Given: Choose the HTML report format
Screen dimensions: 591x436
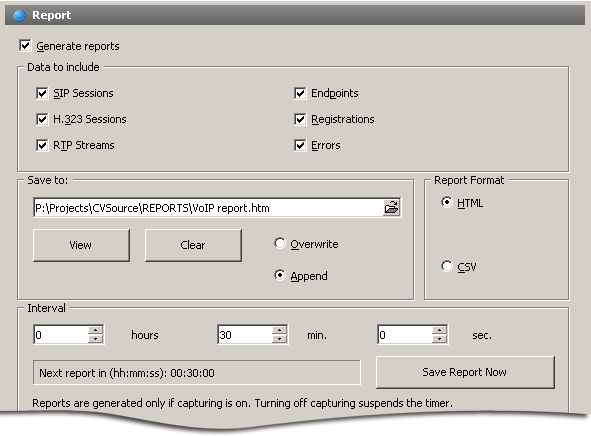Looking at the screenshot, I should tap(447, 202).
